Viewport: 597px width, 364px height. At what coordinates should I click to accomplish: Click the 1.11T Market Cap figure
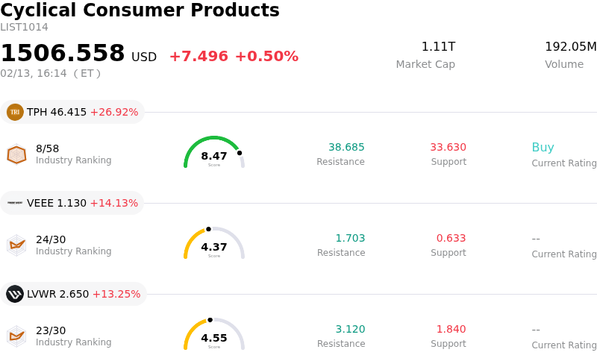[x=438, y=47]
